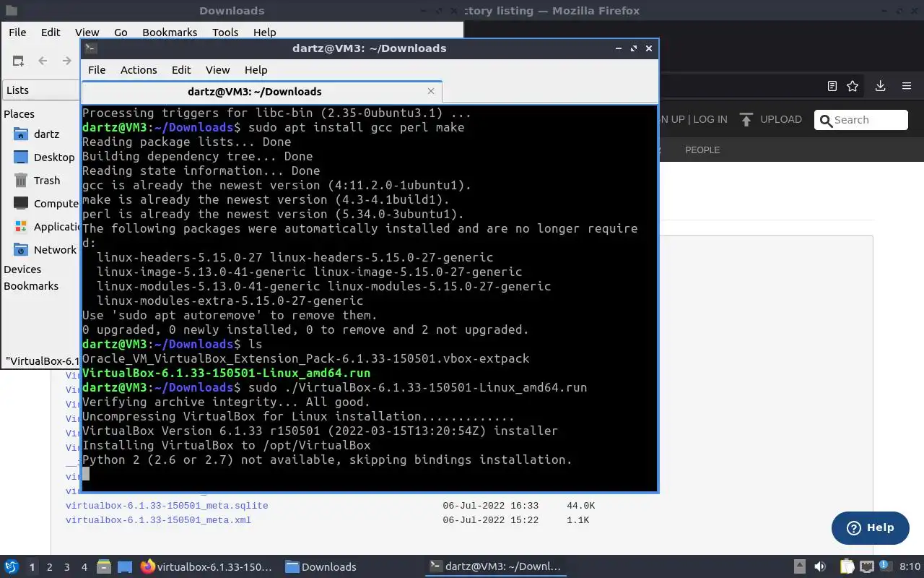Open the Firefox downloads panel
Screen dimensions: 924x578
[x=881, y=86]
